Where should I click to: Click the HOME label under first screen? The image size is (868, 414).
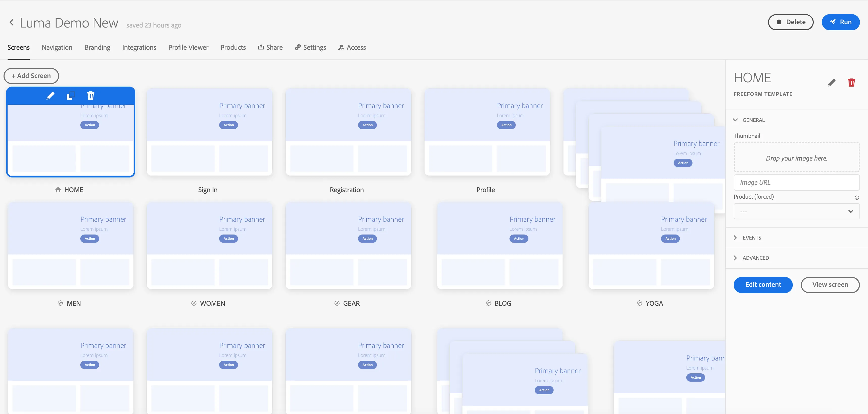(74, 190)
